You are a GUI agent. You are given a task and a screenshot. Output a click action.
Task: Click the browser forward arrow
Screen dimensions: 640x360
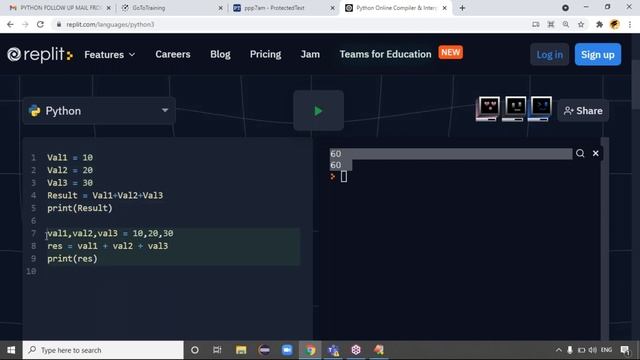[x=25, y=24]
